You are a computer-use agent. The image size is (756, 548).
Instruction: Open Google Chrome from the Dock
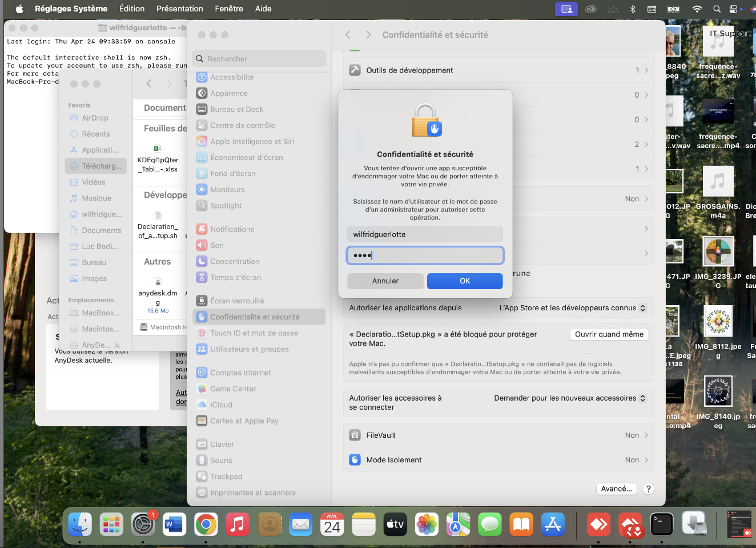click(x=206, y=524)
